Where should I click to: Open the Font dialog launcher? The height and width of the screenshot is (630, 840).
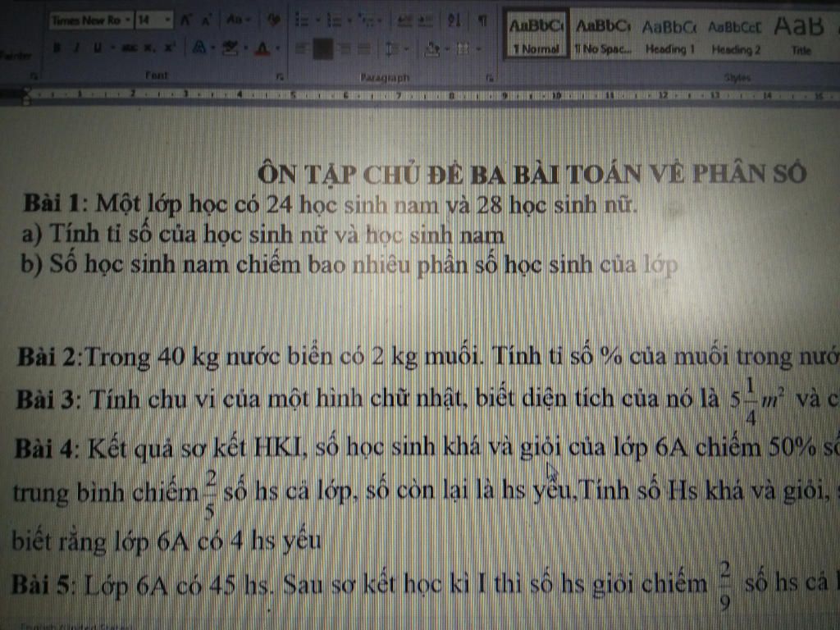[x=280, y=77]
